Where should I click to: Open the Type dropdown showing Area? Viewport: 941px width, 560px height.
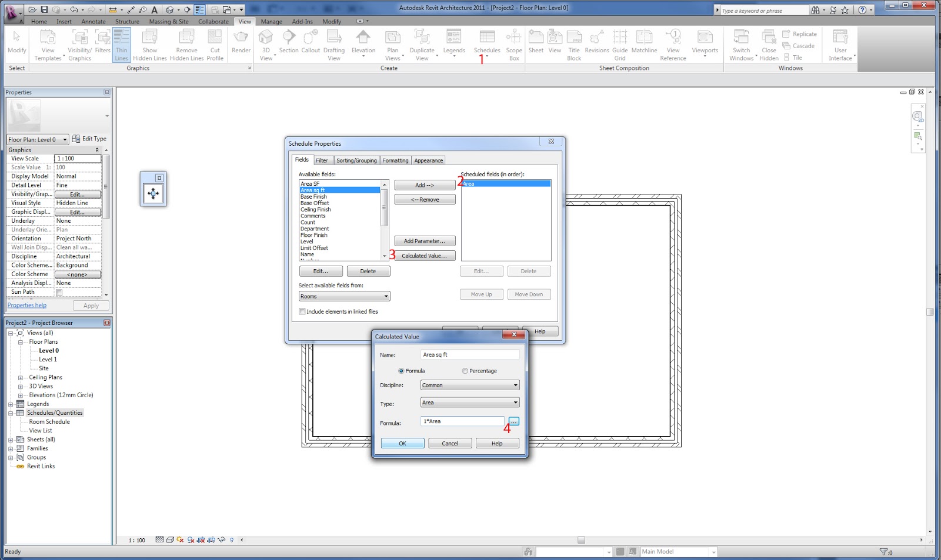coord(469,403)
